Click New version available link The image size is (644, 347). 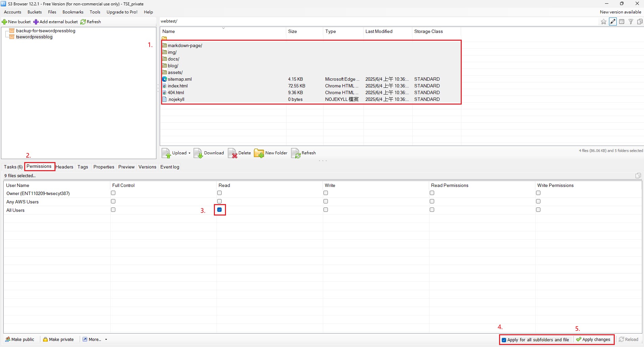620,12
